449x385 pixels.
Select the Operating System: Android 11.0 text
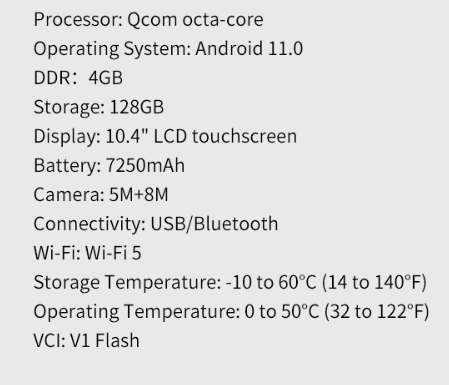coord(168,49)
